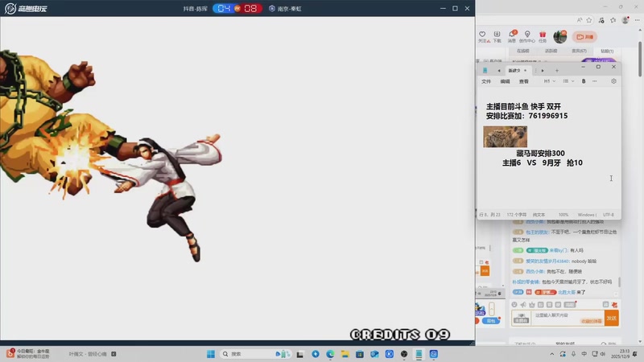Screen dimensions: 644x362
Task: Click the 100% zoom status in notepad
Action: coord(563,215)
